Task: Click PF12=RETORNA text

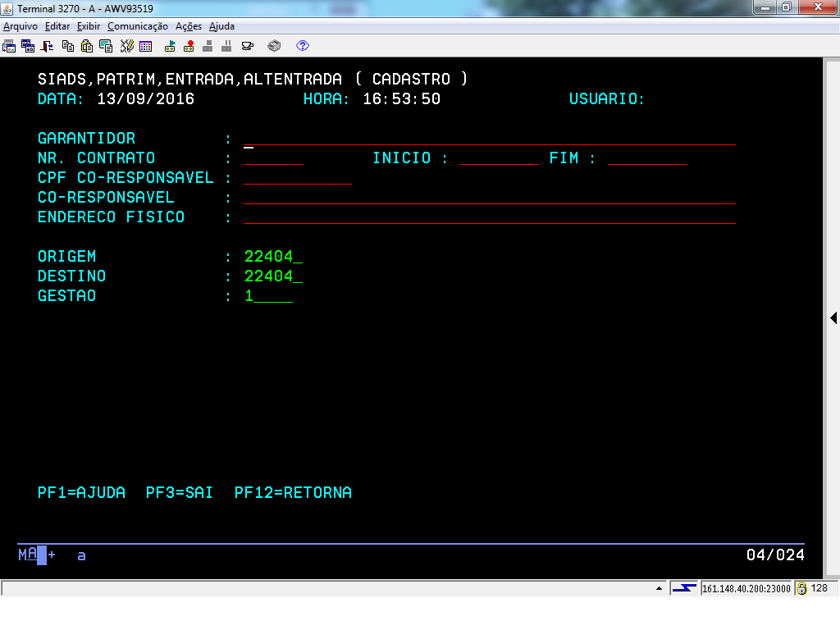Action: coord(293,493)
